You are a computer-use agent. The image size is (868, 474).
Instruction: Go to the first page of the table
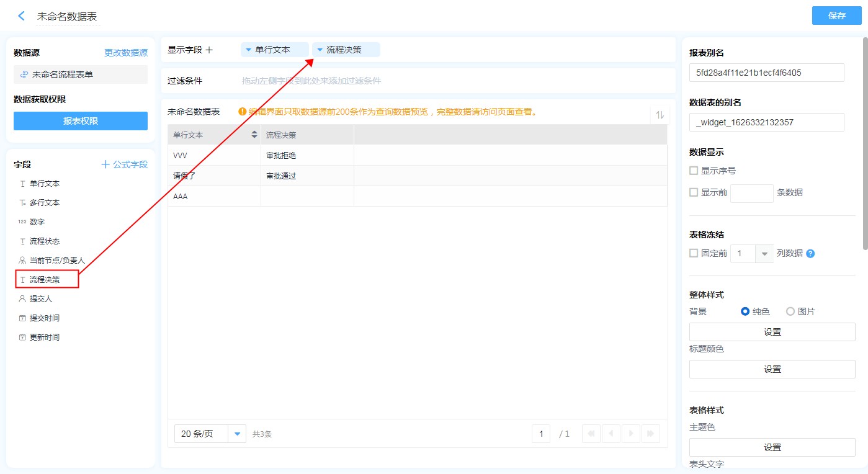click(591, 434)
